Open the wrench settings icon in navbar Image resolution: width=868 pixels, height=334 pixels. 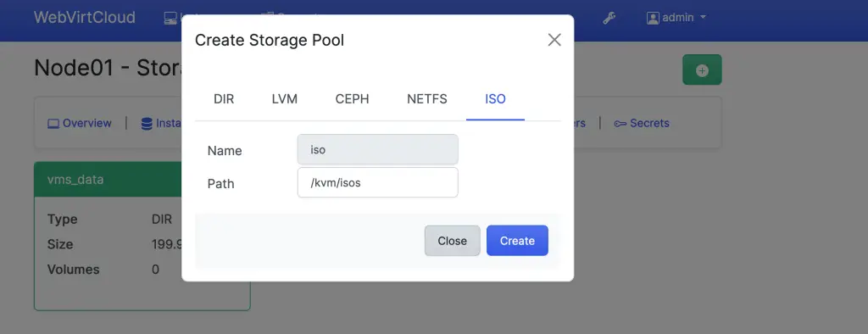(609, 18)
